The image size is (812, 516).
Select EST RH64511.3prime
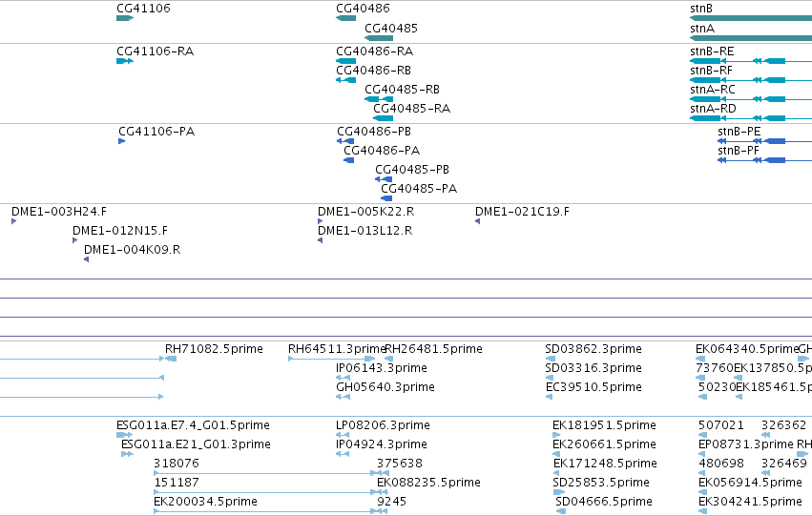click(x=337, y=349)
